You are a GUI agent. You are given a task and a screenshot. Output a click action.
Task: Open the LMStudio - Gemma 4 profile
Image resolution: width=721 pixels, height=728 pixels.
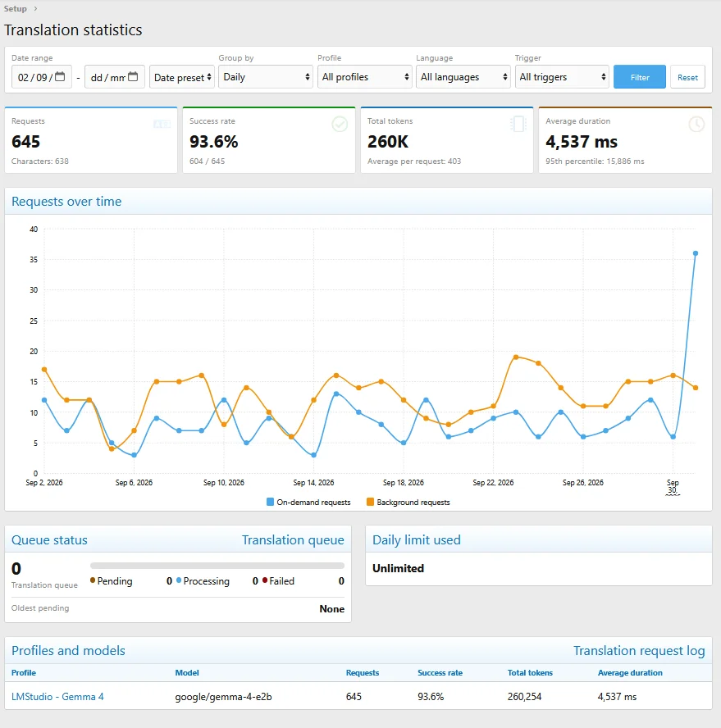(57, 696)
